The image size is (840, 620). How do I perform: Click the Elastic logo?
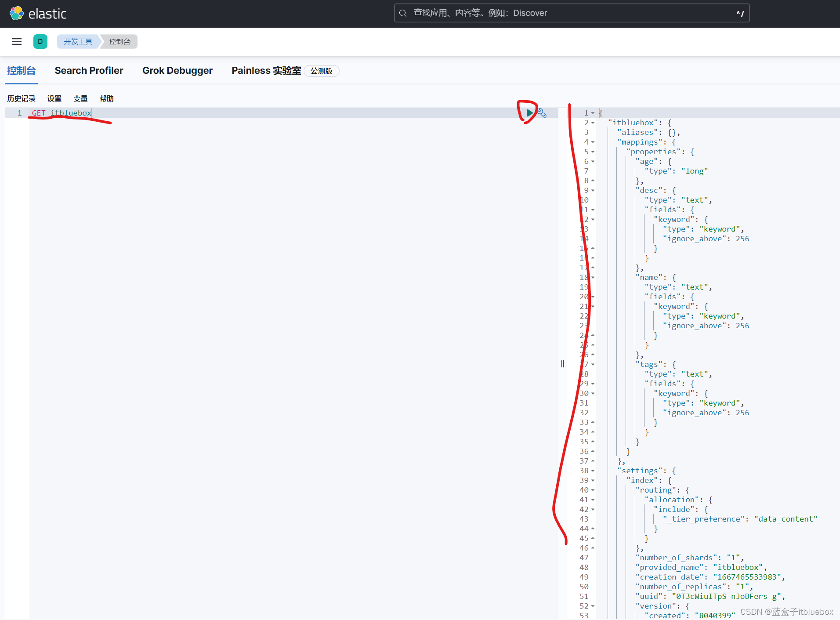click(x=38, y=14)
